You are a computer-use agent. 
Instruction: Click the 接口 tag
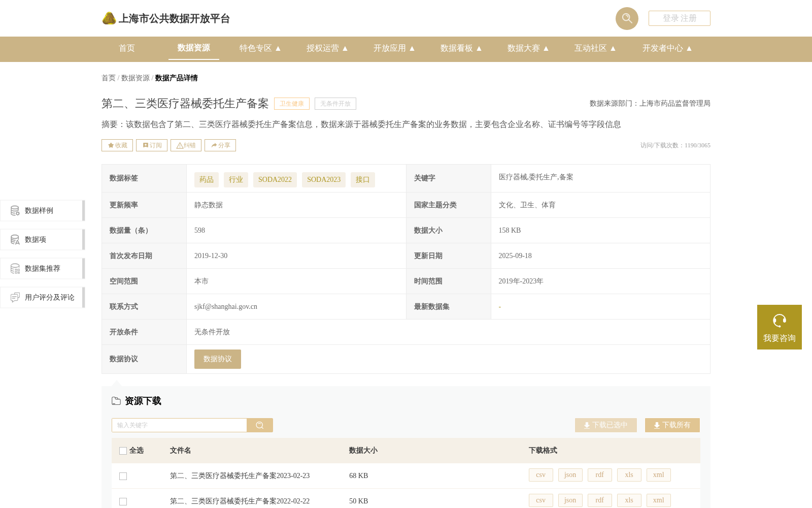tap(363, 180)
